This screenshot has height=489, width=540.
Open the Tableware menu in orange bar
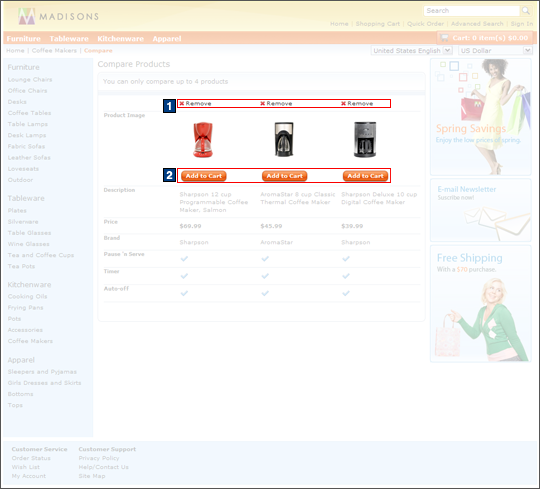69,39
